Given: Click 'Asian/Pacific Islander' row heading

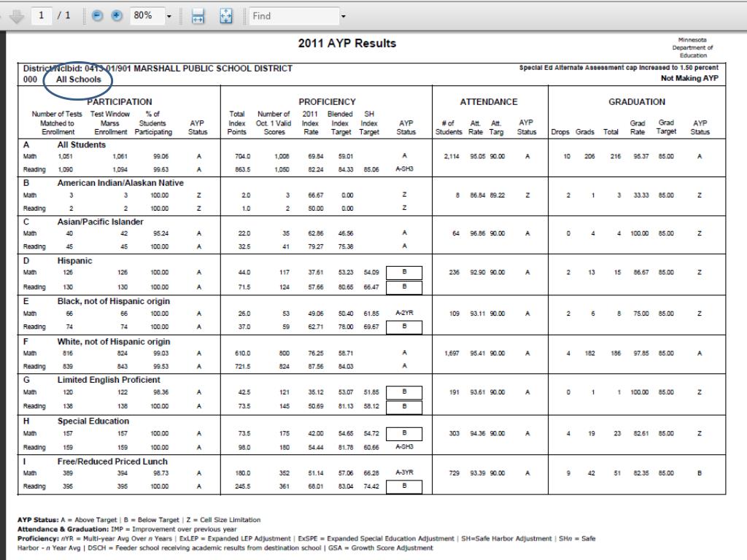Looking at the screenshot, I should pyautogui.click(x=100, y=222).
